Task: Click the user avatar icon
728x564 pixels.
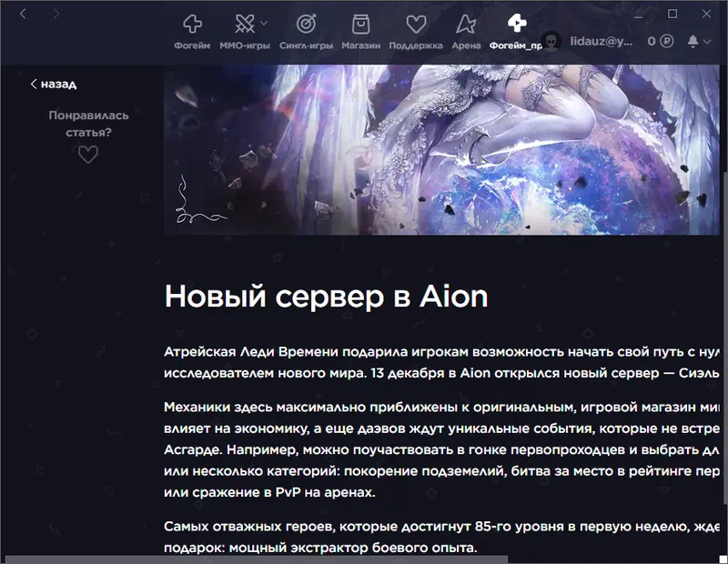Action: click(551, 41)
